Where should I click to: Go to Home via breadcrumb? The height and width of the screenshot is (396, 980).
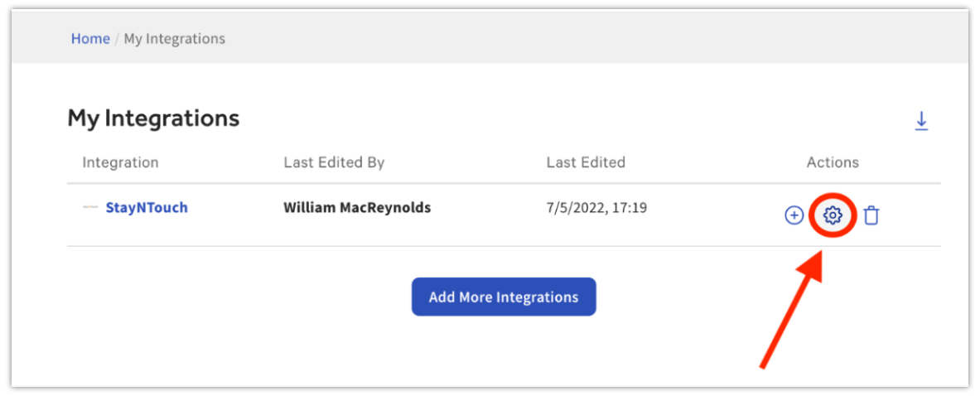(90, 39)
